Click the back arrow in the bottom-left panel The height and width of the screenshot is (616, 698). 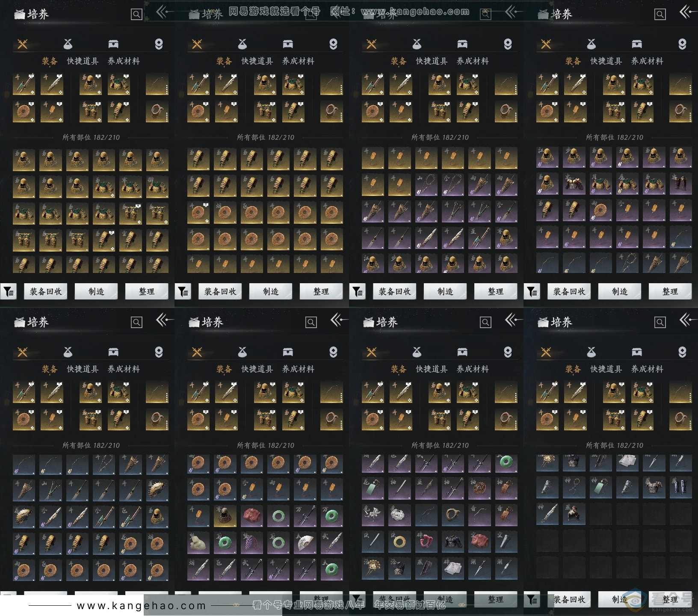coord(165,320)
